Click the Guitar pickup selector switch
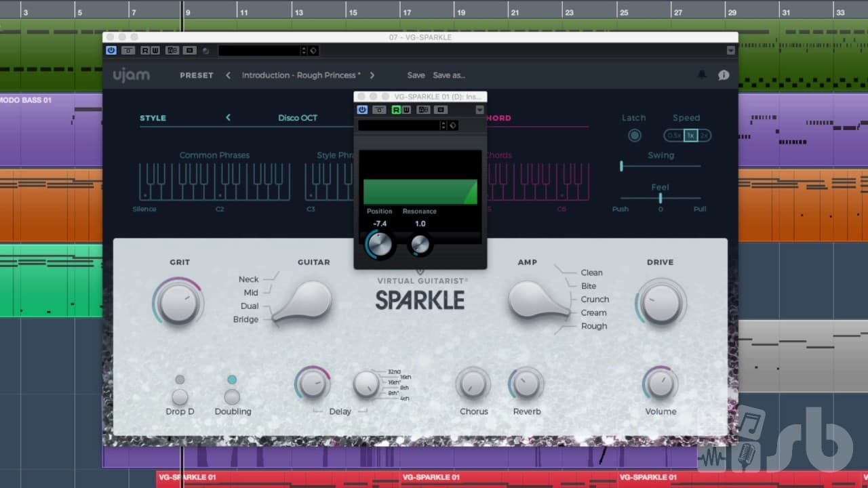 pyautogui.click(x=303, y=301)
